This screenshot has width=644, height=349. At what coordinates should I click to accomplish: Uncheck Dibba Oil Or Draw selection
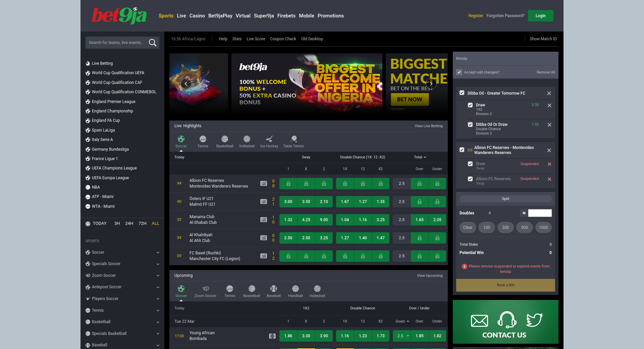pyautogui.click(x=470, y=124)
